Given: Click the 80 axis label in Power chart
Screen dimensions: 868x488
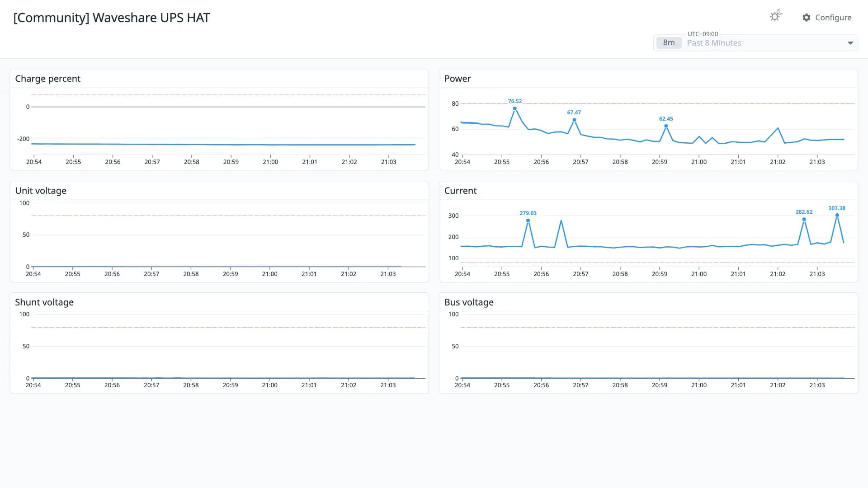Looking at the screenshot, I should click(455, 103).
